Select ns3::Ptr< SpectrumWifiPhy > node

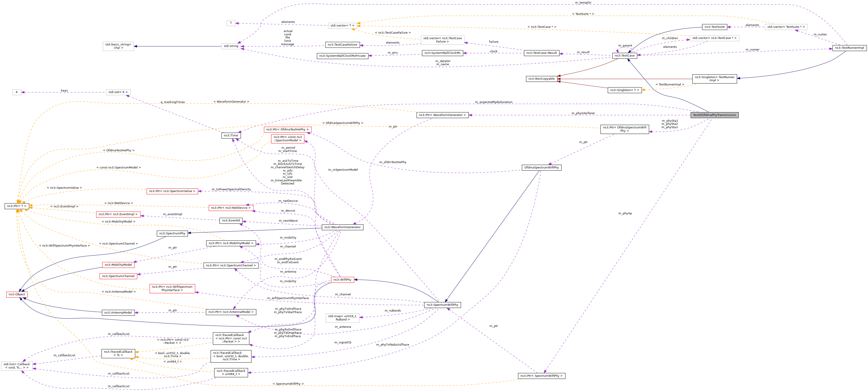(x=542, y=376)
